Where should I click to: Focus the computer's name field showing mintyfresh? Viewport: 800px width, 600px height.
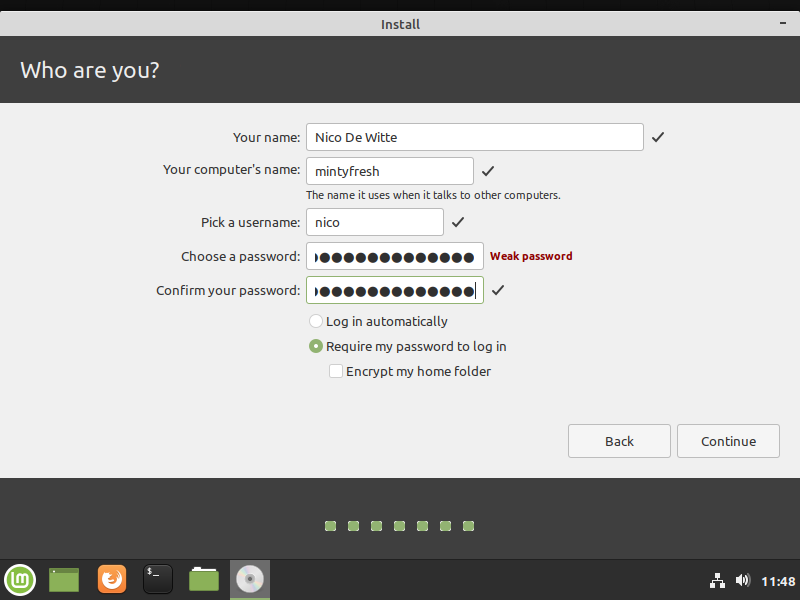(390, 171)
